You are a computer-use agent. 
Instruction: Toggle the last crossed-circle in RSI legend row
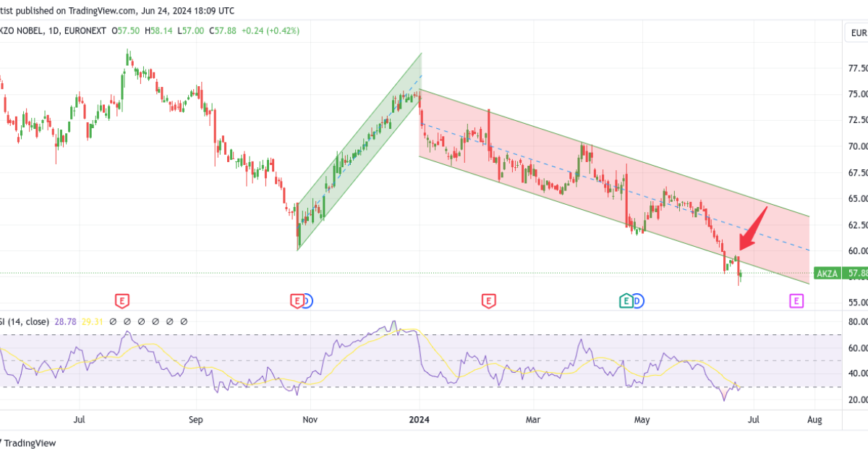(x=184, y=321)
